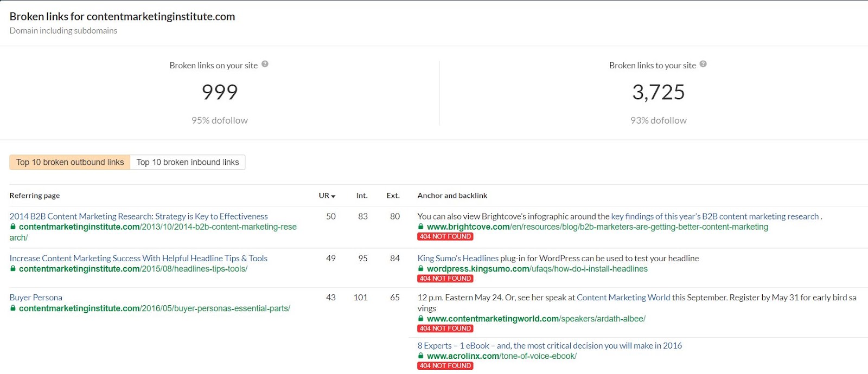The image size is (868, 374).
Task: Click lock icon beside buyer-personas-essential-parts URL
Action: 13,308
